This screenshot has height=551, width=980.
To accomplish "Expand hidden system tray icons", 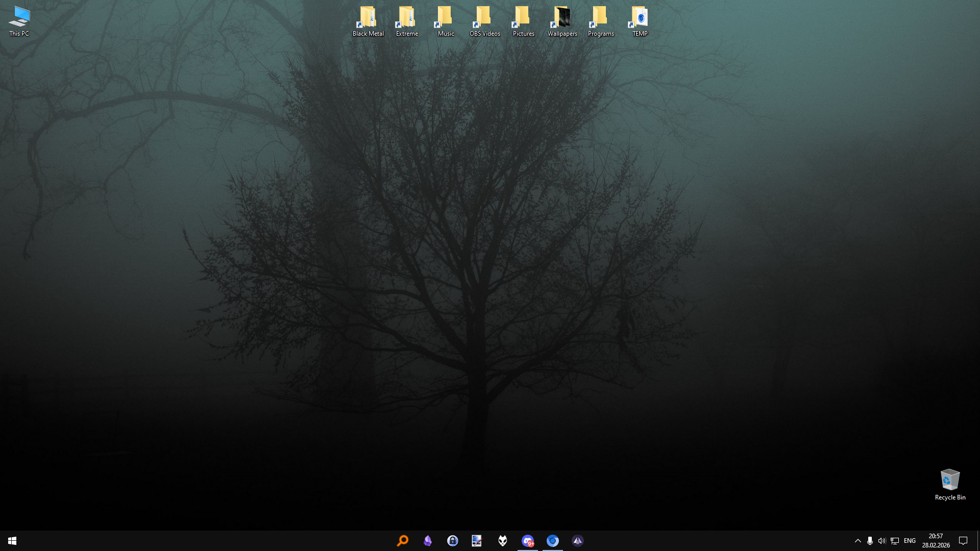I will point(858,541).
